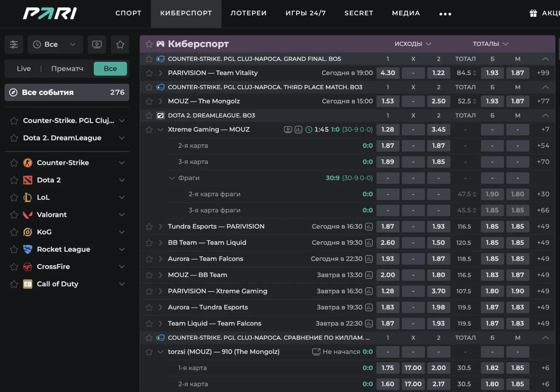Viewport: 560px width, 392px height.
Task: Open the torzsi vs 910 match tracker icon
Action: tap(316, 352)
